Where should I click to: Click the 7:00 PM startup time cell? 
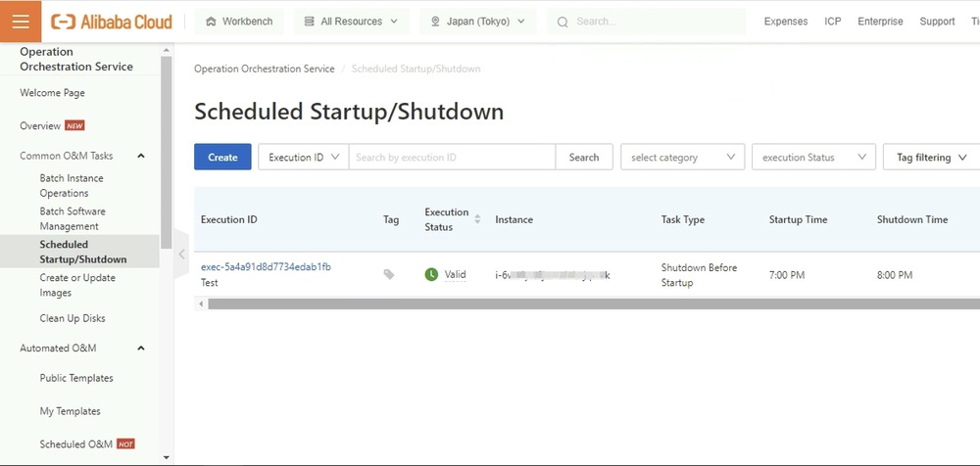pyautogui.click(x=786, y=275)
